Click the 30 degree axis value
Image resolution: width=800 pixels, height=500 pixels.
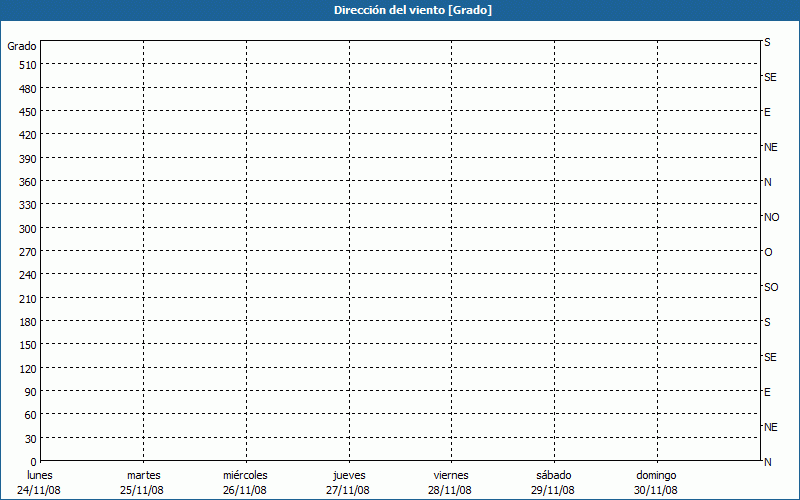click(x=30, y=439)
